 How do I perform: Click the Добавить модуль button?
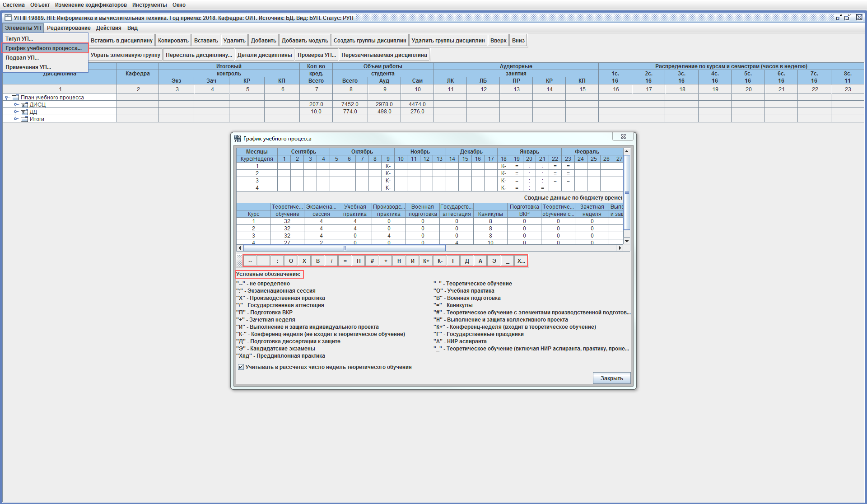pos(305,41)
